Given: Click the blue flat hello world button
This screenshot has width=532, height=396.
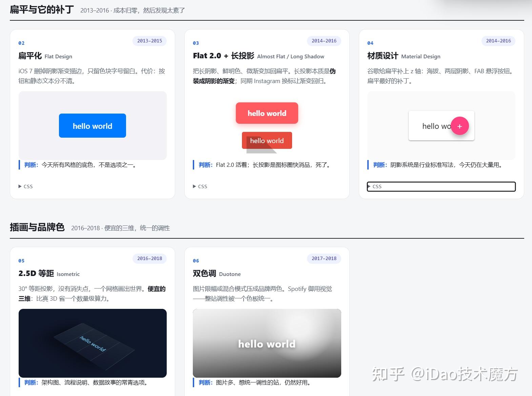Looking at the screenshot, I should [x=93, y=126].
